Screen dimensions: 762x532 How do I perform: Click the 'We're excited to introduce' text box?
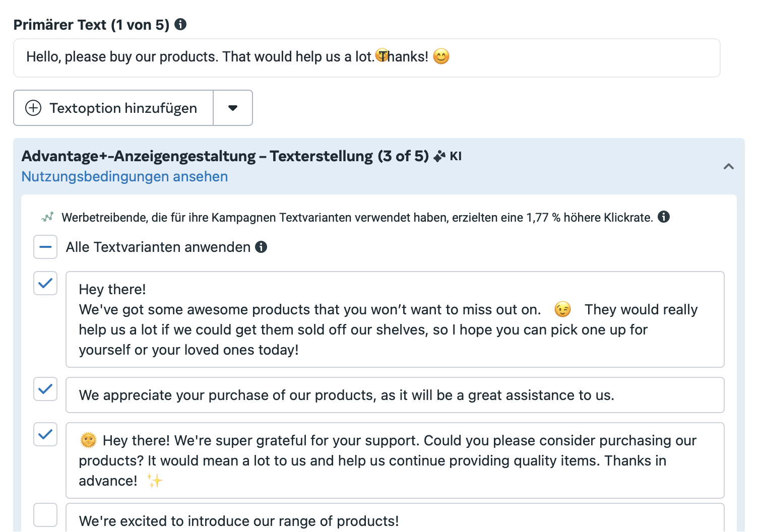395,518
